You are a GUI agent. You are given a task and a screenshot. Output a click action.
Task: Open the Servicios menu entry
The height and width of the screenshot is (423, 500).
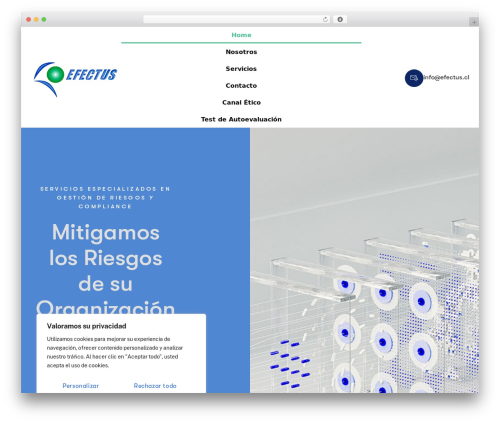click(x=241, y=69)
